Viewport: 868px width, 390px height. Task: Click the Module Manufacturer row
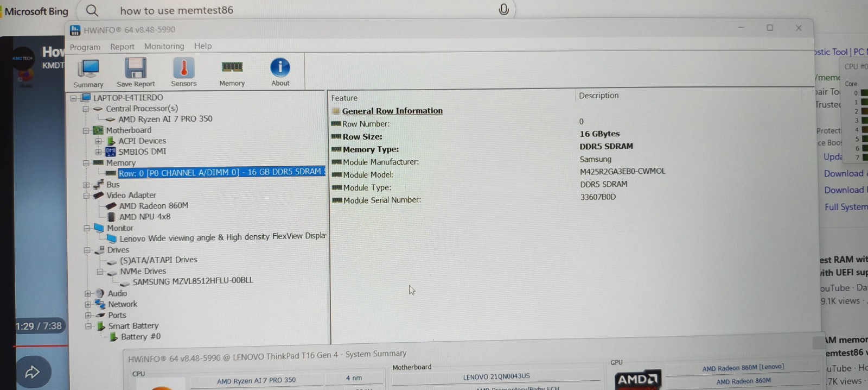tap(381, 162)
